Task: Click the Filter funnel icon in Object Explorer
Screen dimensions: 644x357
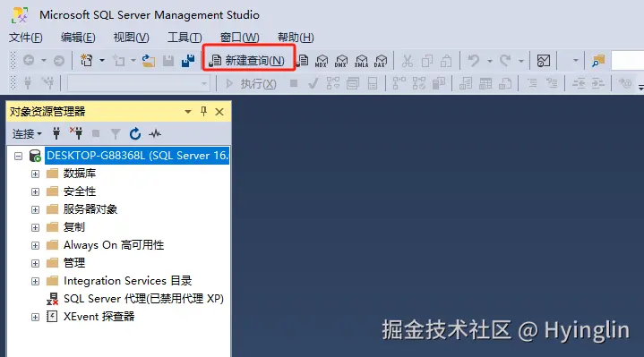Action: coord(116,134)
